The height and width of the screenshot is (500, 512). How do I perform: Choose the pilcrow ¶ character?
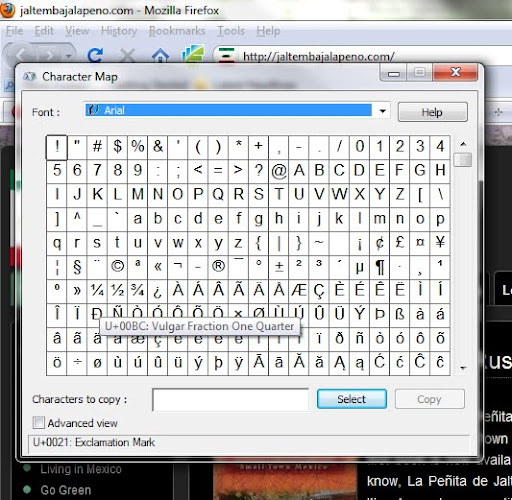coord(380,267)
